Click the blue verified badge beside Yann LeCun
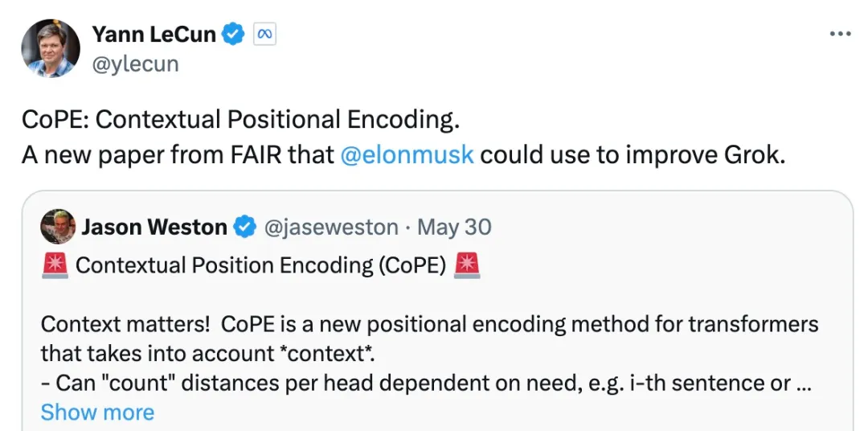The image size is (868, 431). pyautogui.click(x=233, y=35)
